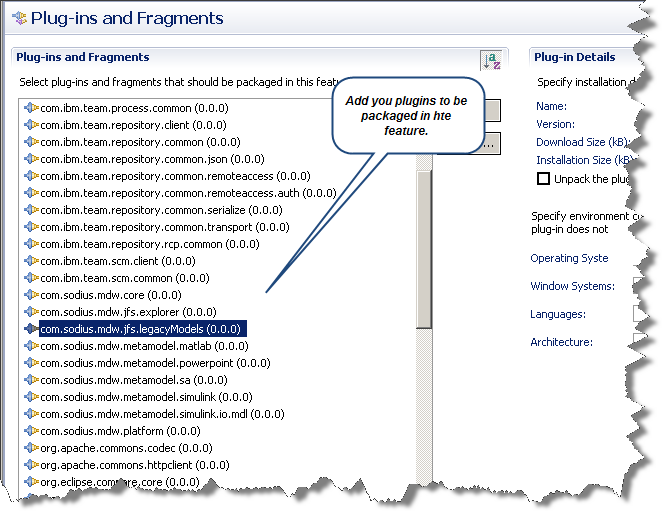The height and width of the screenshot is (511, 662).
Task: Click the icon beside com.ibm.team.scm.client
Action: click(x=31, y=261)
